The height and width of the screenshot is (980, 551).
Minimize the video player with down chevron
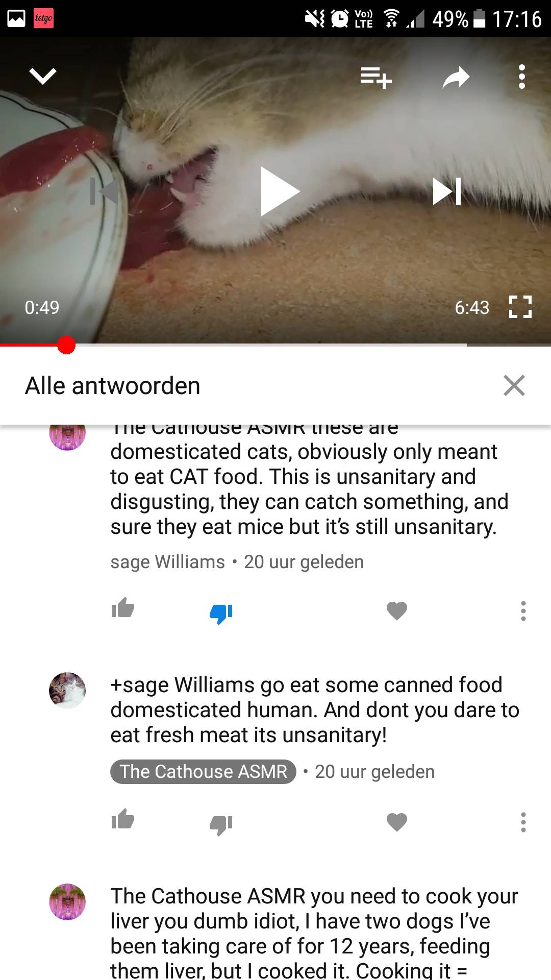(43, 77)
